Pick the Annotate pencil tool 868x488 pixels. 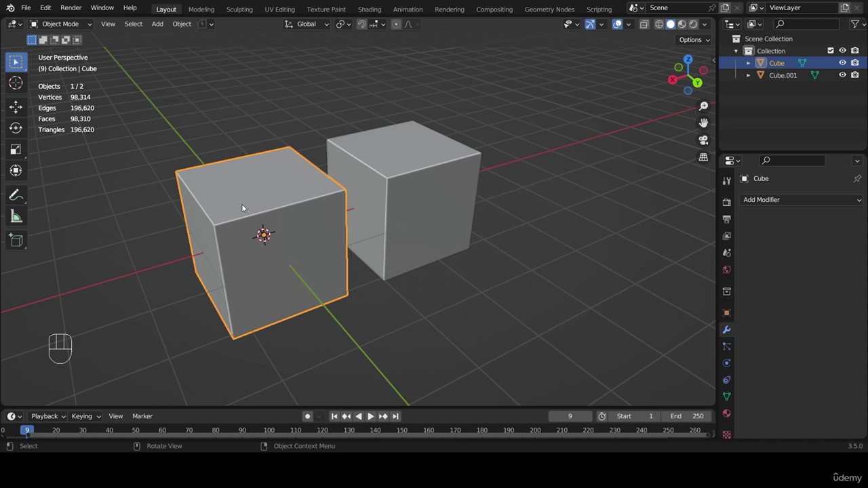pyautogui.click(x=16, y=196)
